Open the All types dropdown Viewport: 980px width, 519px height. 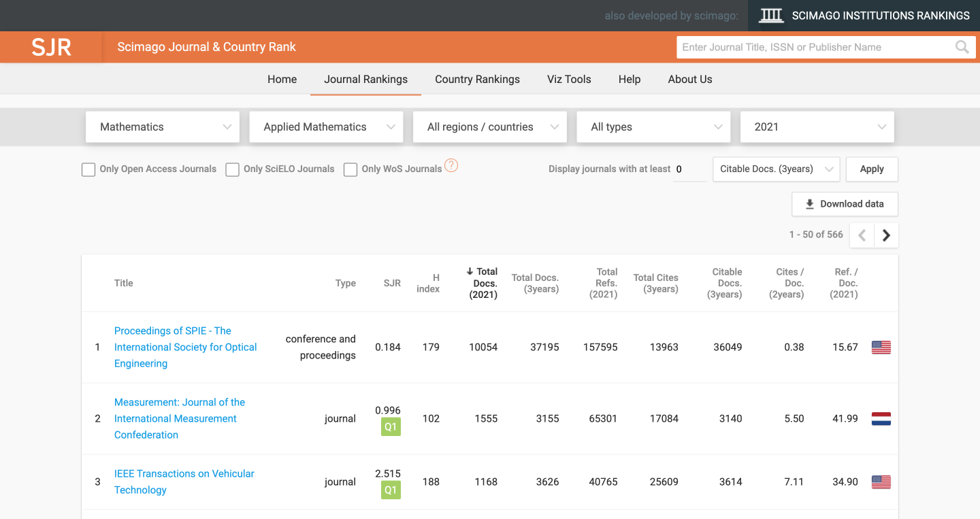tap(653, 127)
